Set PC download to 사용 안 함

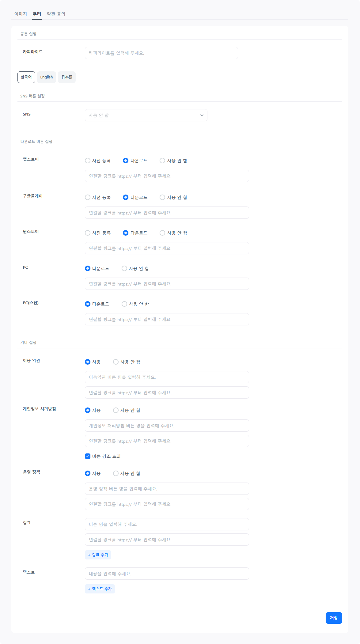click(124, 268)
